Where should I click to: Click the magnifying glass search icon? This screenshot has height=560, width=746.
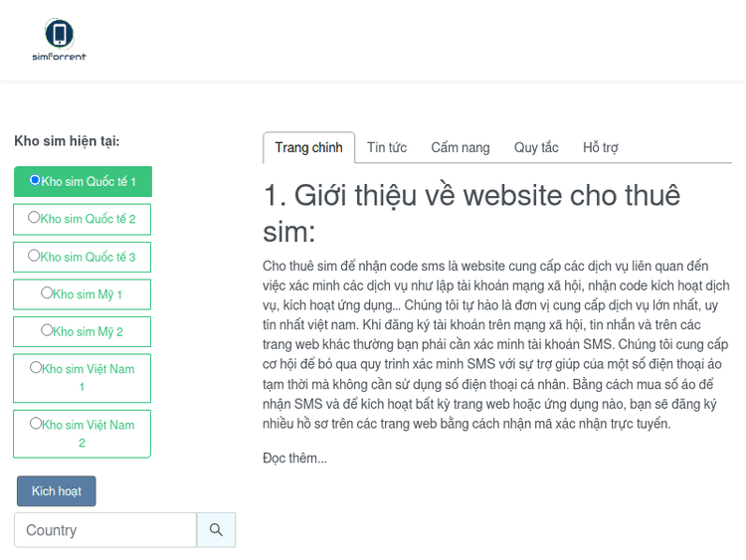tap(216, 530)
